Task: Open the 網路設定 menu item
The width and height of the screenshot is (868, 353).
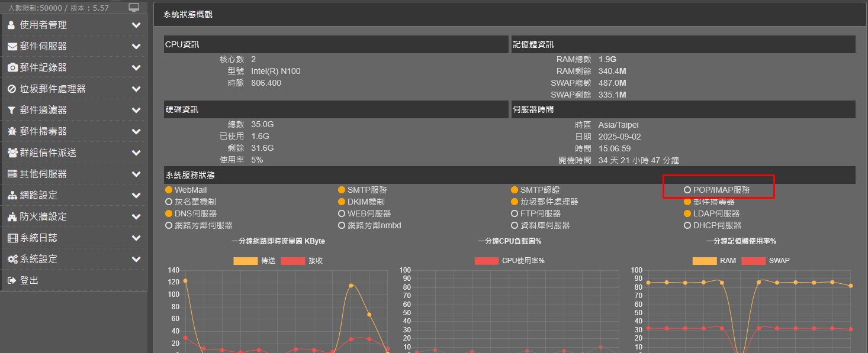Action: 38,195
